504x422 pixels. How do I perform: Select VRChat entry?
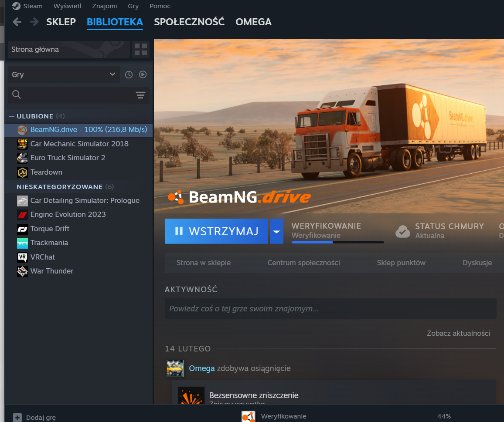[x=79, y=257]
